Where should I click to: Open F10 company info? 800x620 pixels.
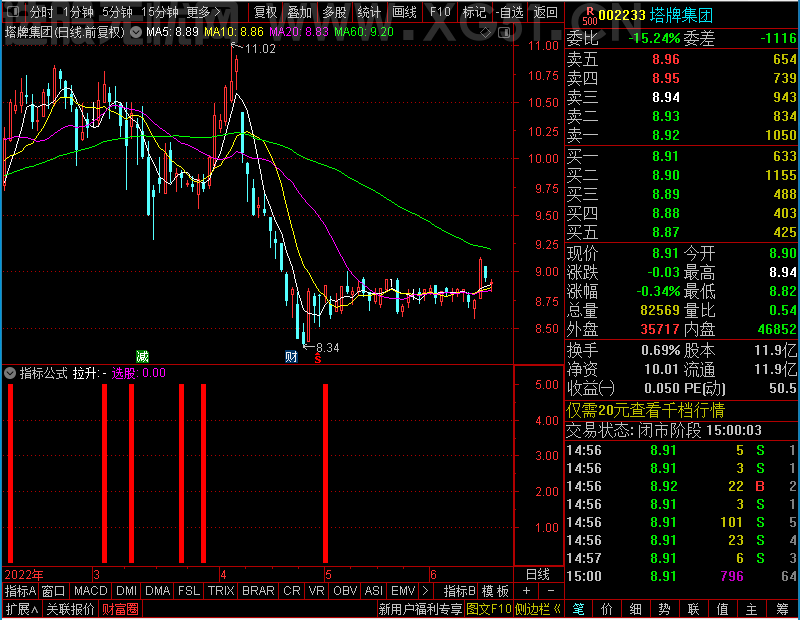440,12
